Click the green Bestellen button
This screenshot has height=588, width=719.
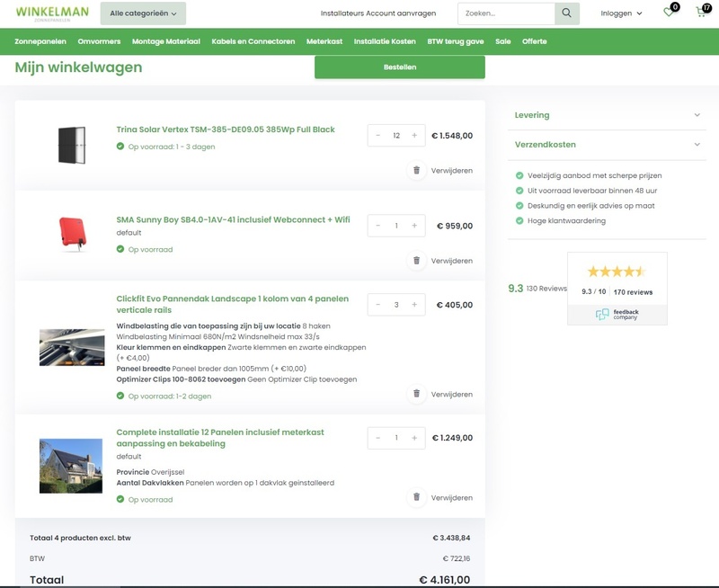point(399,67)
